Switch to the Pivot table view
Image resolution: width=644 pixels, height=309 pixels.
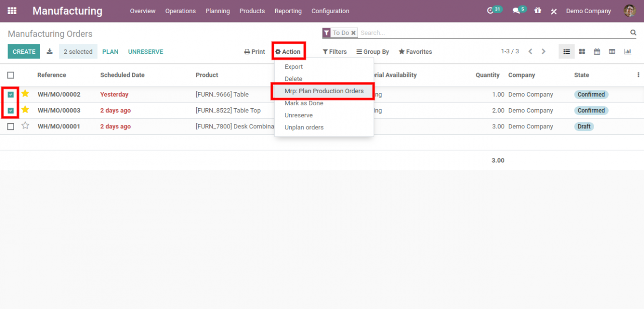coord(612,51)
